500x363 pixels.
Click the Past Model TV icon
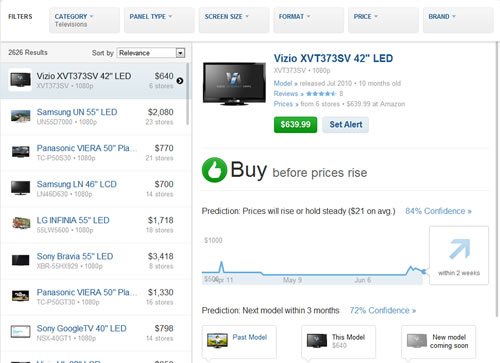(217, 340)
